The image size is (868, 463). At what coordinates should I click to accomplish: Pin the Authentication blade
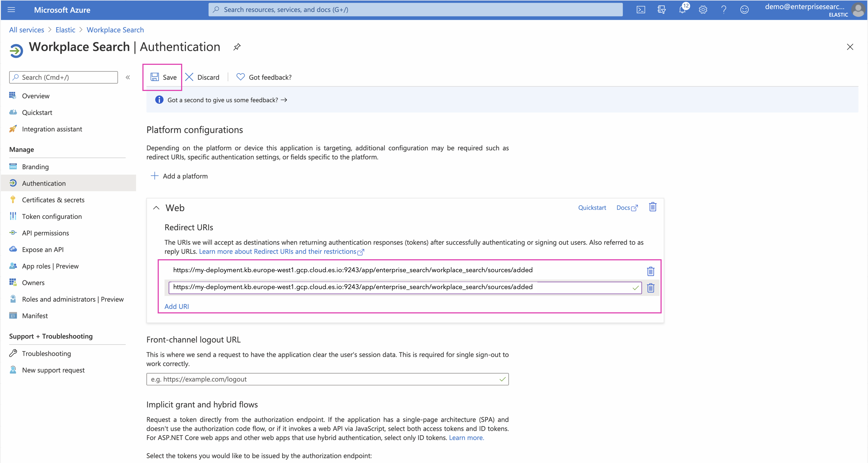[x=237, y=47]
